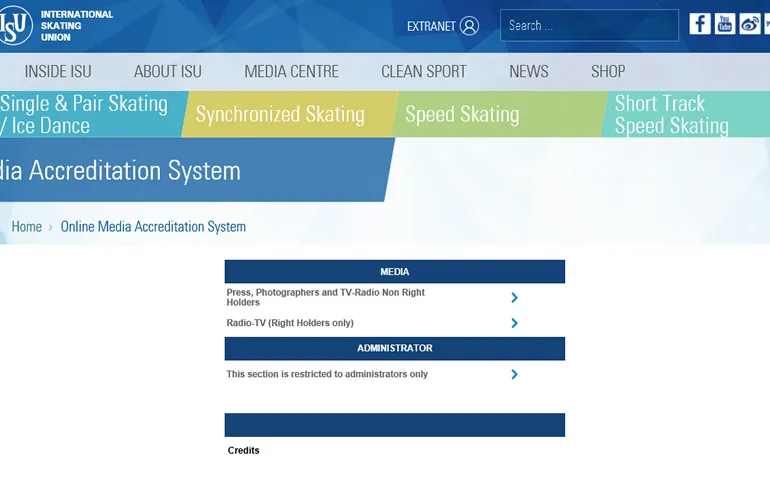Open the Weibo social icon
770x479 pixels.
[750, 24]
